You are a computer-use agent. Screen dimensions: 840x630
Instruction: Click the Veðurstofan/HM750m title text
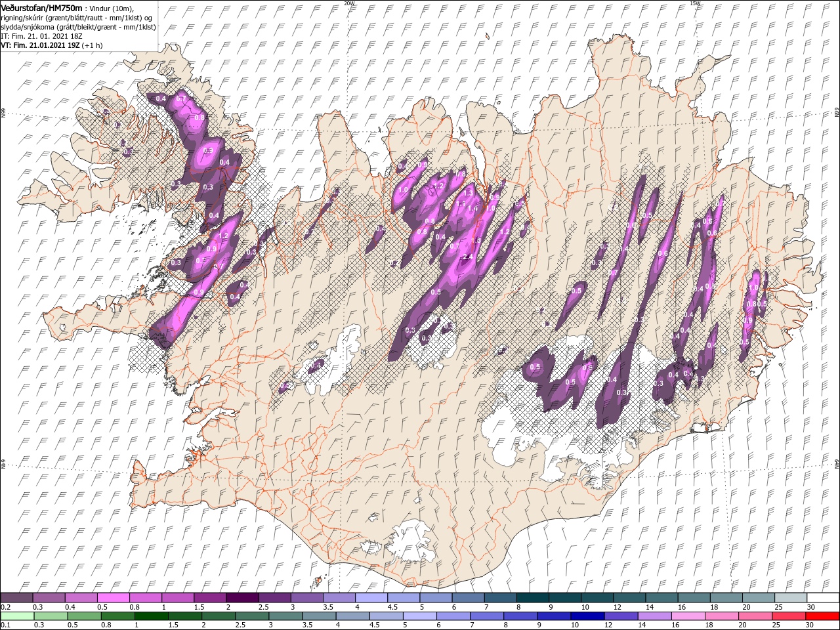coord(41,7)
